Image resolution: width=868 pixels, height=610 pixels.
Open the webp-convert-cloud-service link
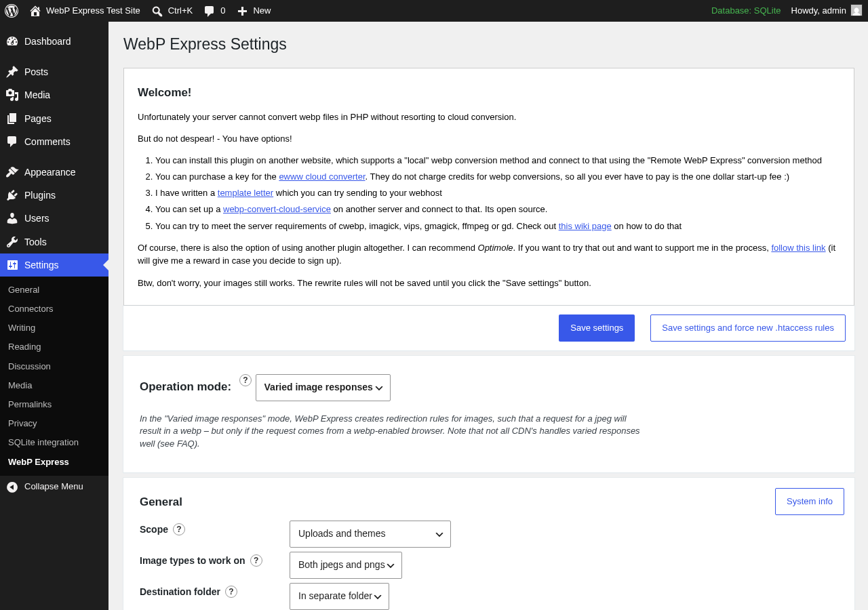coord(277,209)
